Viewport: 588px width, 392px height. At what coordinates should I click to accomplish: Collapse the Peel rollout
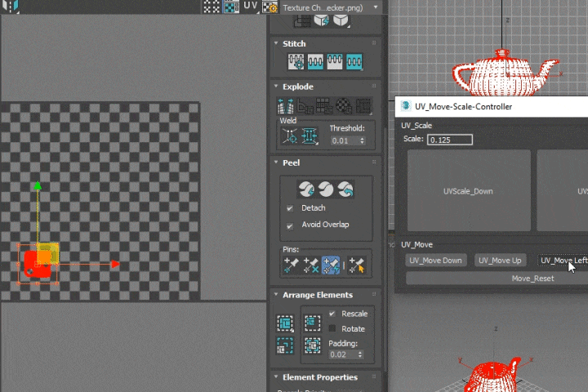tap(276, 163)
